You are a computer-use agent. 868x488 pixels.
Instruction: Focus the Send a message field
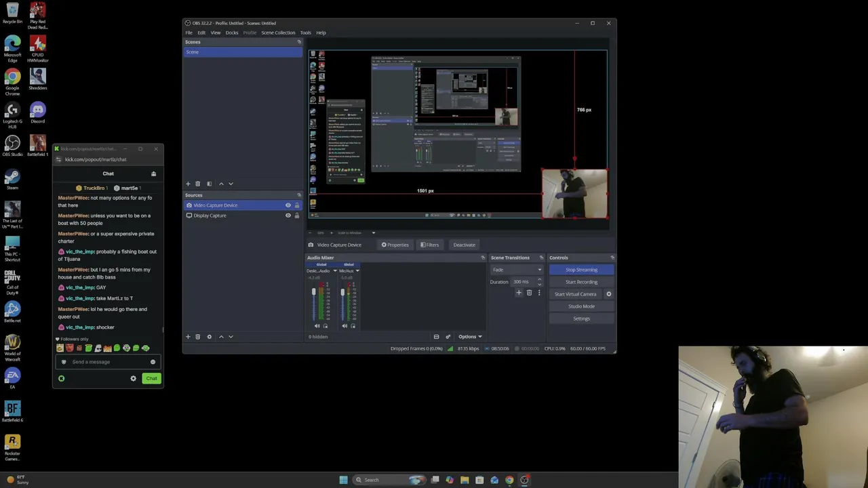click(x=108, y=362)
